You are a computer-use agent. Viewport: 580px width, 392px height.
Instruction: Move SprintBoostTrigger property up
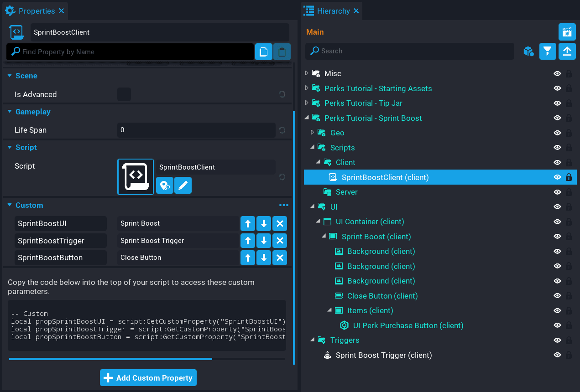pyautogui.click(x=248, y=241)
